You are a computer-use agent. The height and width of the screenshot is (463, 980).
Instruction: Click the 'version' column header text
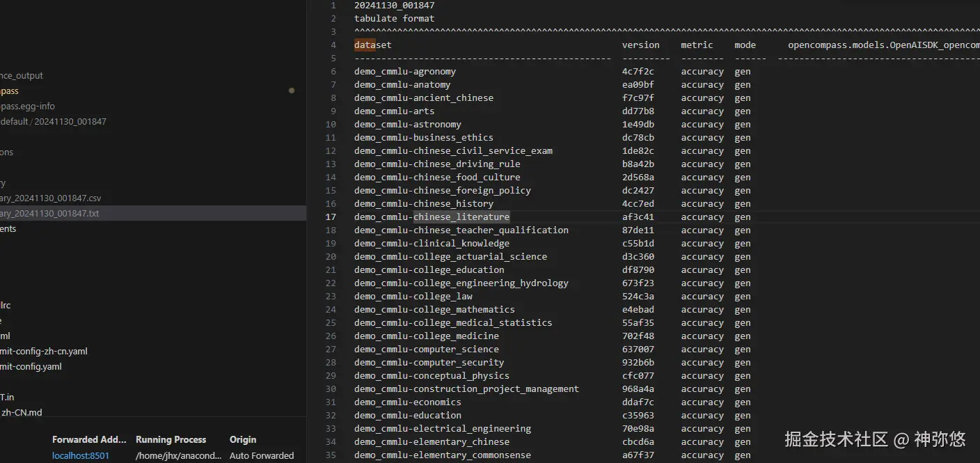(x=641, y=45)
